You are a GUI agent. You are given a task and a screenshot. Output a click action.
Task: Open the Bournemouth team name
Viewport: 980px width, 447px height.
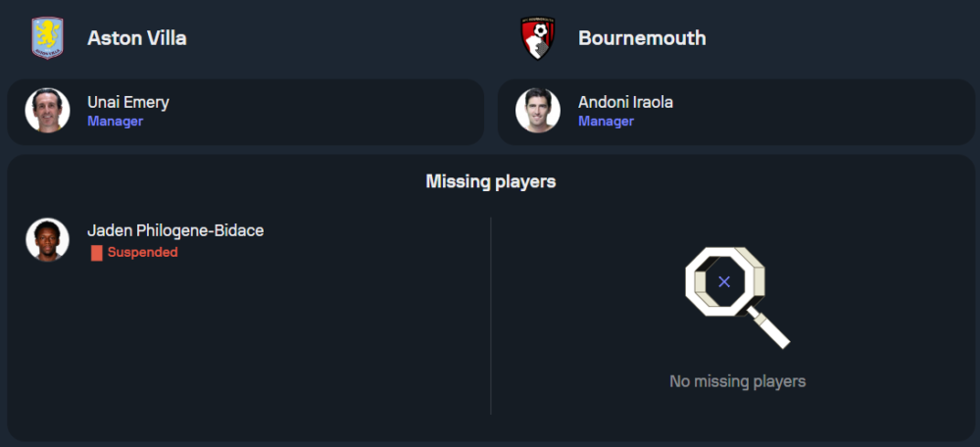tap(642, 38)
